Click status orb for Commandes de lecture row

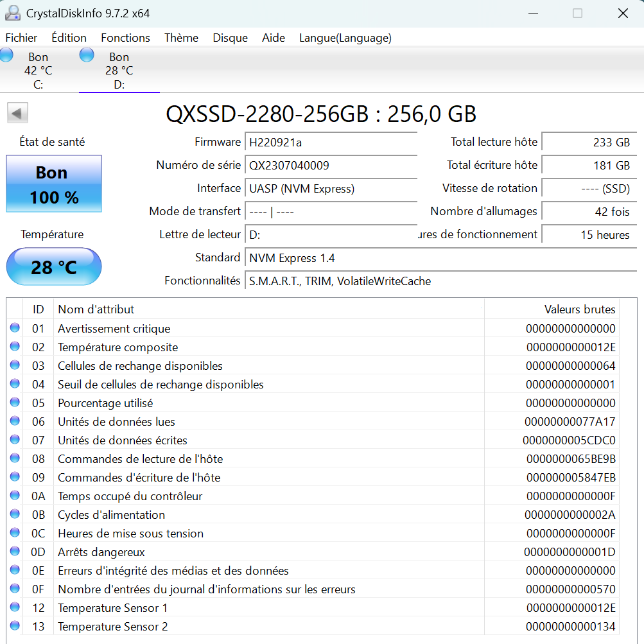pos(15,458)
